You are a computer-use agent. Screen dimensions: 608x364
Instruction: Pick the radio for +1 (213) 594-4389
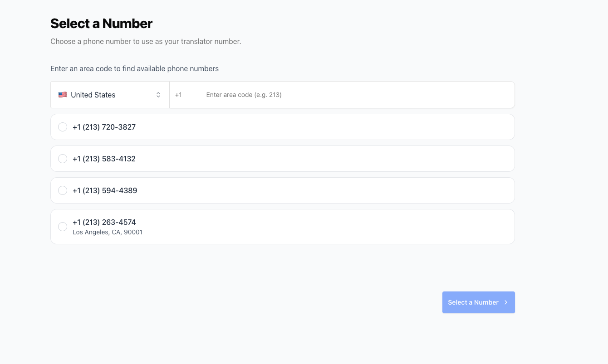(63, 190)
